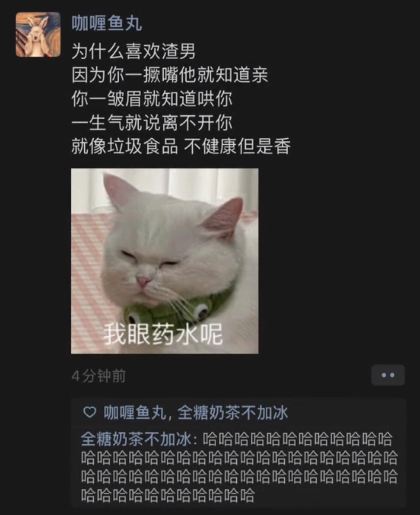Screen dimensions: 420x515
Task: Open the white cat meme image
Action: tap(165, 261)
